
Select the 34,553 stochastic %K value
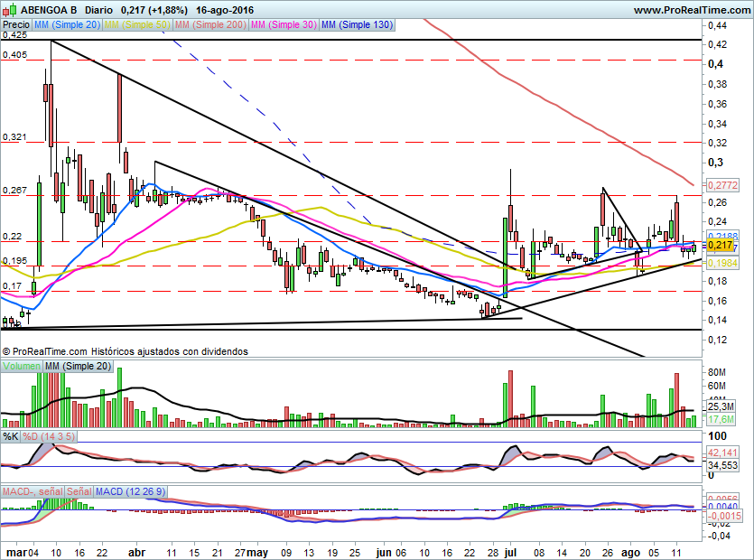coord(722,465)
